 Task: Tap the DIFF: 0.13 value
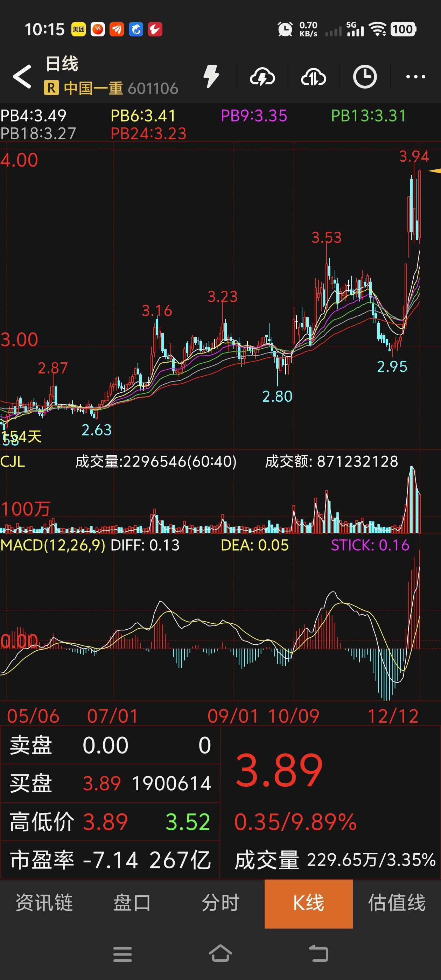tap(145, 545)
